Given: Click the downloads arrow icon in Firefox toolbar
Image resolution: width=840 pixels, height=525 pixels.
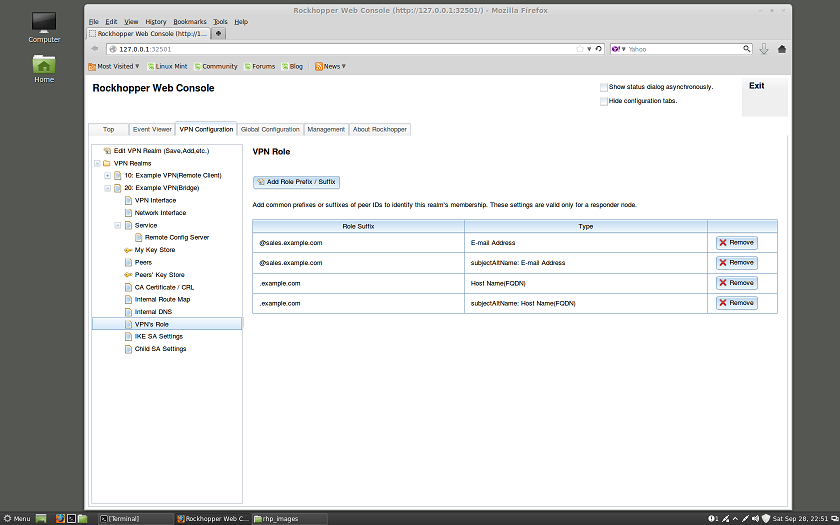Looking at the screenshot, I should [x=764, y=48].
